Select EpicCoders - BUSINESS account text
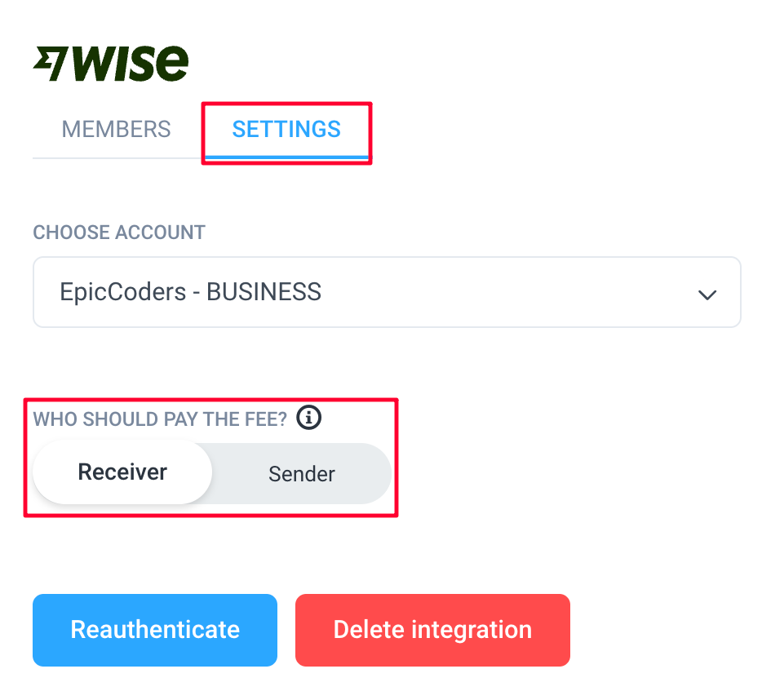The height and width of the screenshot is (700, 762). pyautogui.click(x=191, y=292)
